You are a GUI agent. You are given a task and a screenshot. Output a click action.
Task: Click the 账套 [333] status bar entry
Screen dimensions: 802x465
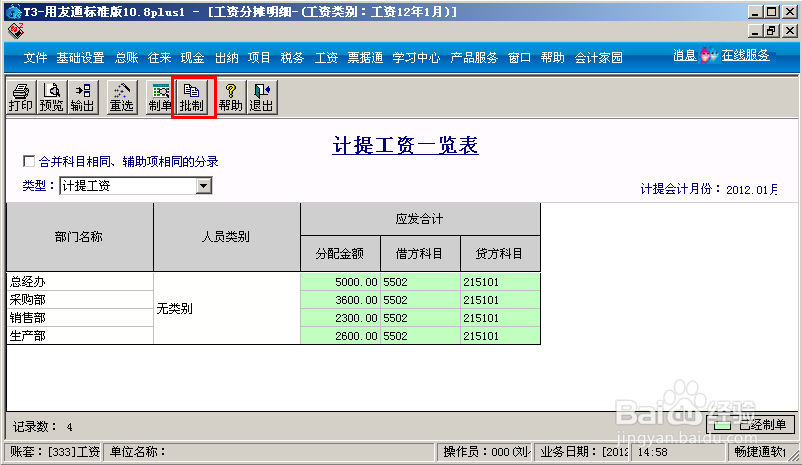(x=54, y=452)
